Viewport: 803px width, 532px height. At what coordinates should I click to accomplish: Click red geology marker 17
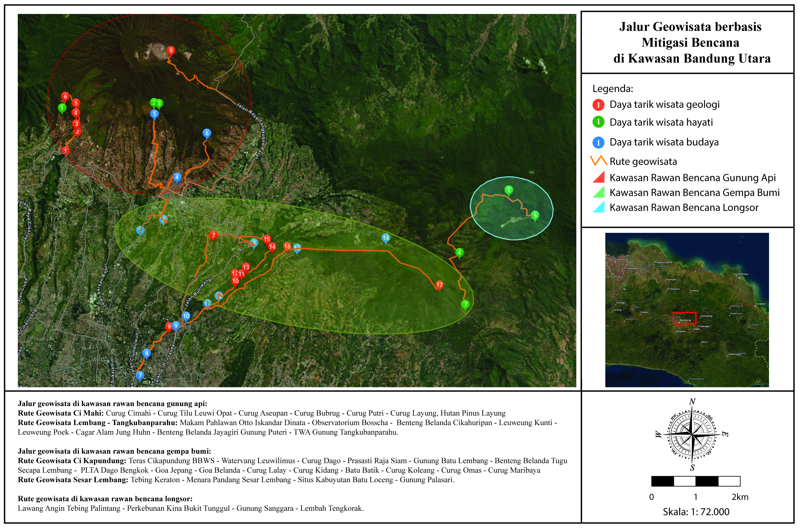440,286
